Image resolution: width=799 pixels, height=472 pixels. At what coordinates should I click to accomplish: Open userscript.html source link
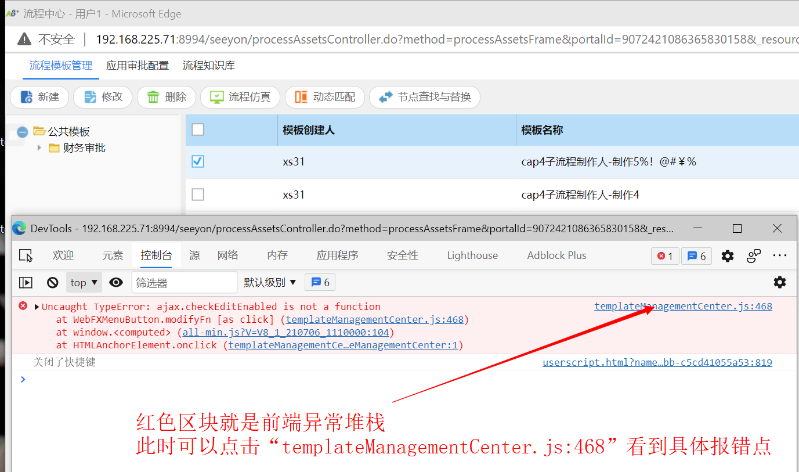click(657, 362)
